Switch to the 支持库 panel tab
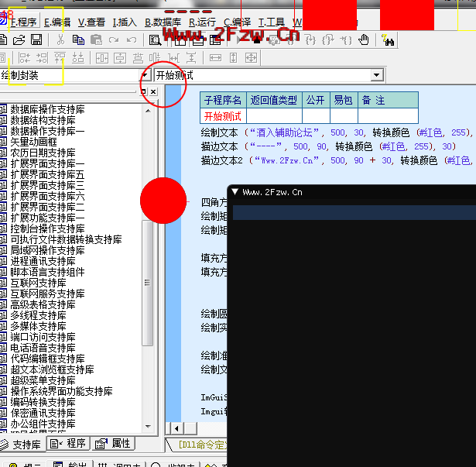This screenshot has height=467, width=476. 21,445
